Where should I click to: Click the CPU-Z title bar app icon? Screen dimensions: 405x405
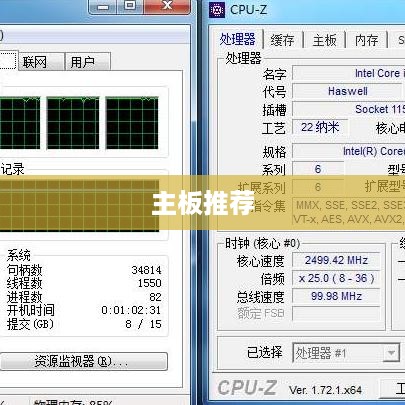tap(217, 10)
